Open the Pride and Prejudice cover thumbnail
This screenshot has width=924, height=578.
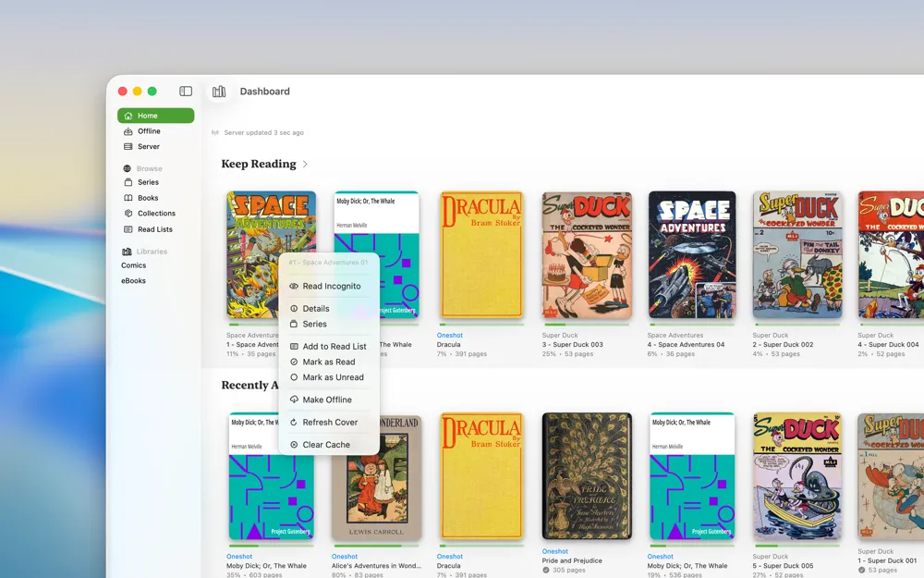587,476
